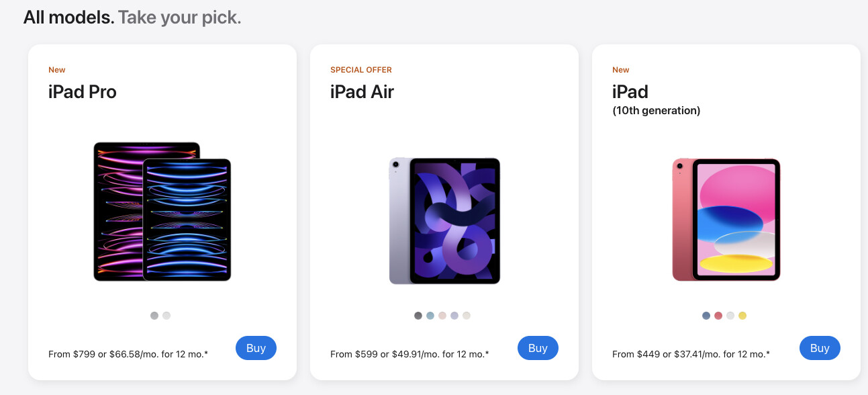Pick the silver iPad 10th generation color
Viewport: 868px width, 395px height.
(730, 316)
